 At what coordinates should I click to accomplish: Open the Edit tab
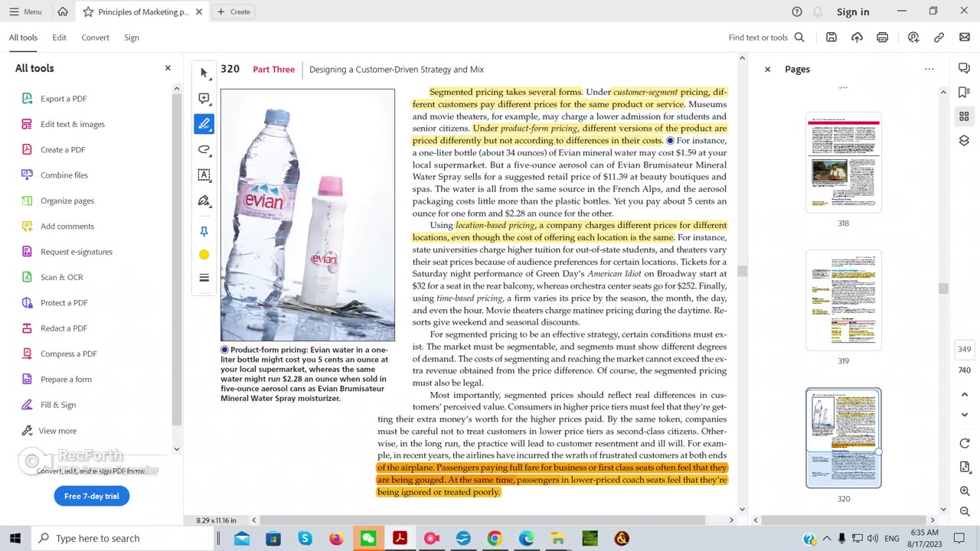pyautogui.click(x=59, y=37)
